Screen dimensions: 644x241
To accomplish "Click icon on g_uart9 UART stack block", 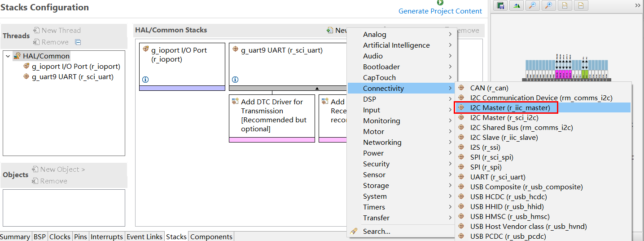I will click(x=236, y=49).
